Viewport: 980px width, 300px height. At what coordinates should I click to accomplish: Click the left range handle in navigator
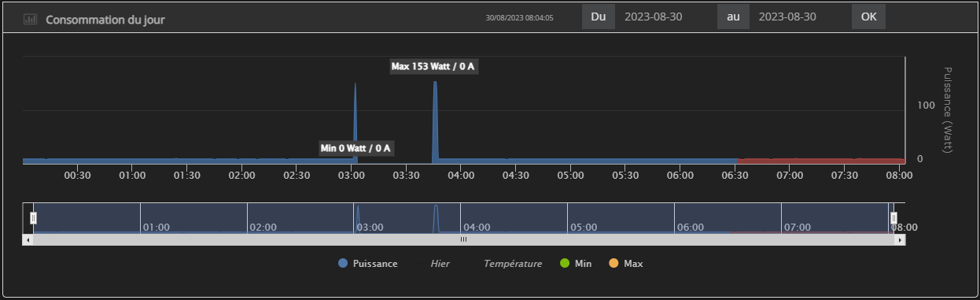point(33,218)
